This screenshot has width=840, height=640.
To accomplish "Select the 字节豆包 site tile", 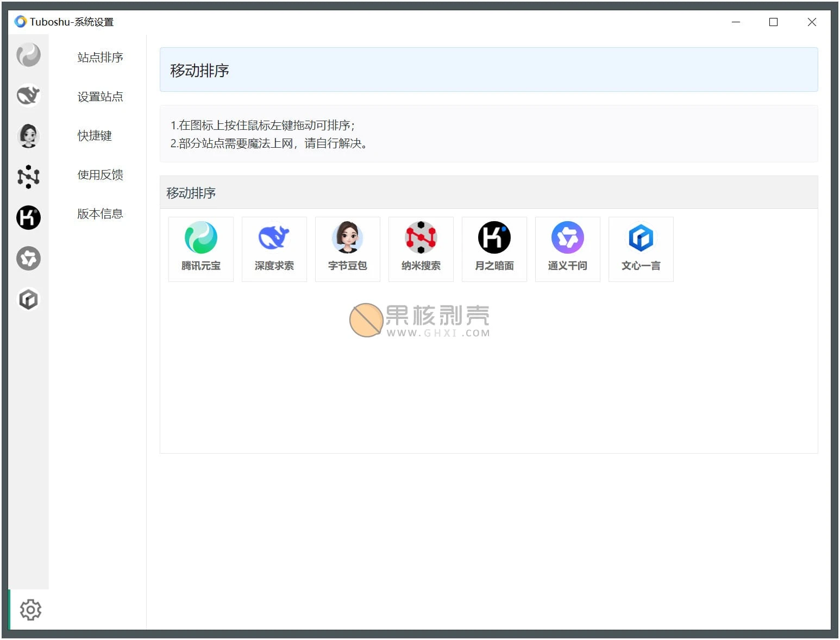I will click(x=348, y=249).
